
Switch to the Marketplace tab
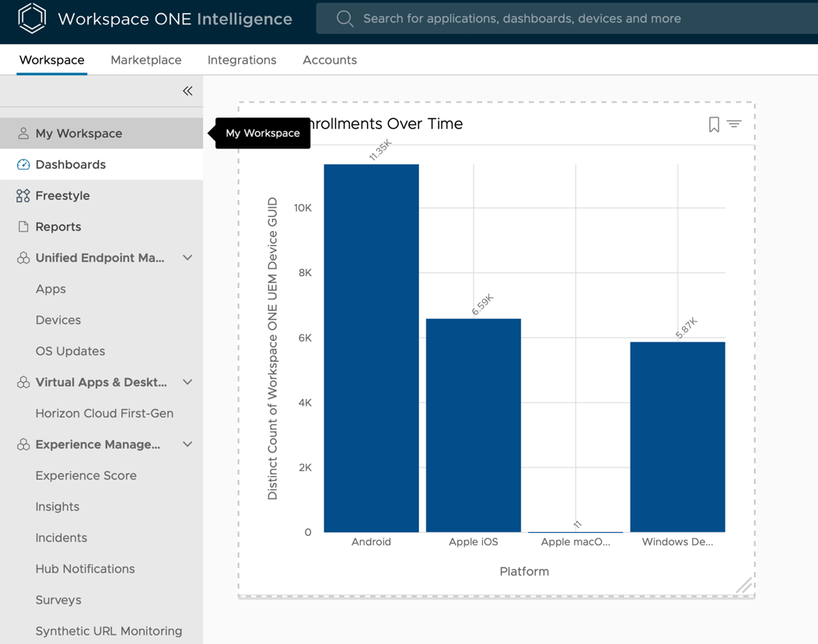point(145,60)
